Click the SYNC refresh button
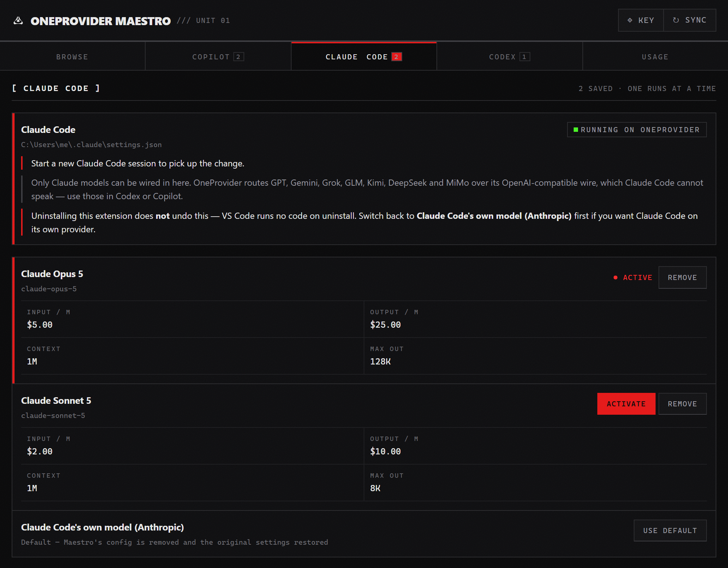Image resolution: width=728 pixels, height=568 pixels. pos(690,20)
